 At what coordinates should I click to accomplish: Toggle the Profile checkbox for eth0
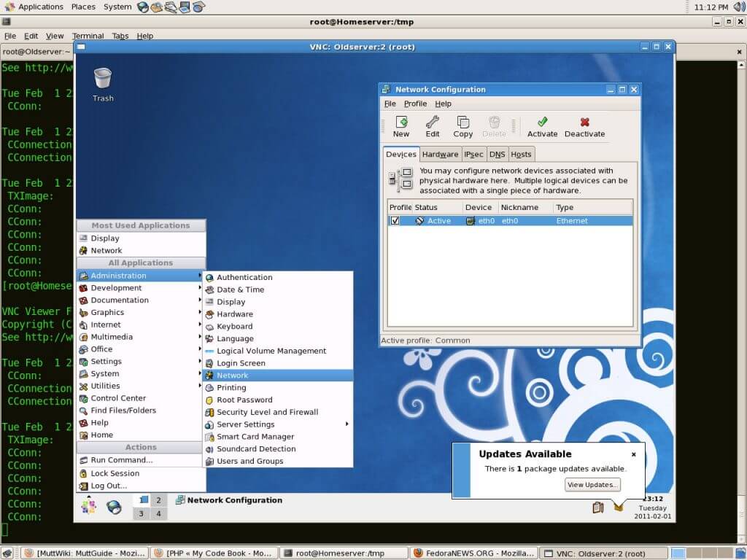pyautogui.click(x=394, y=220)
